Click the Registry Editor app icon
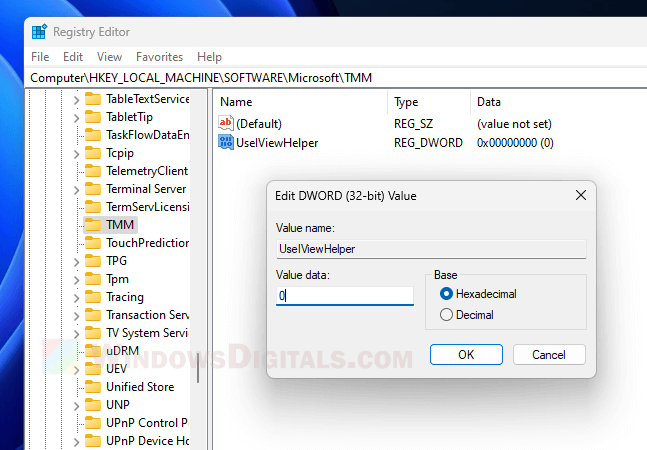The image size is (647, 450). click(x=39, y=31)
